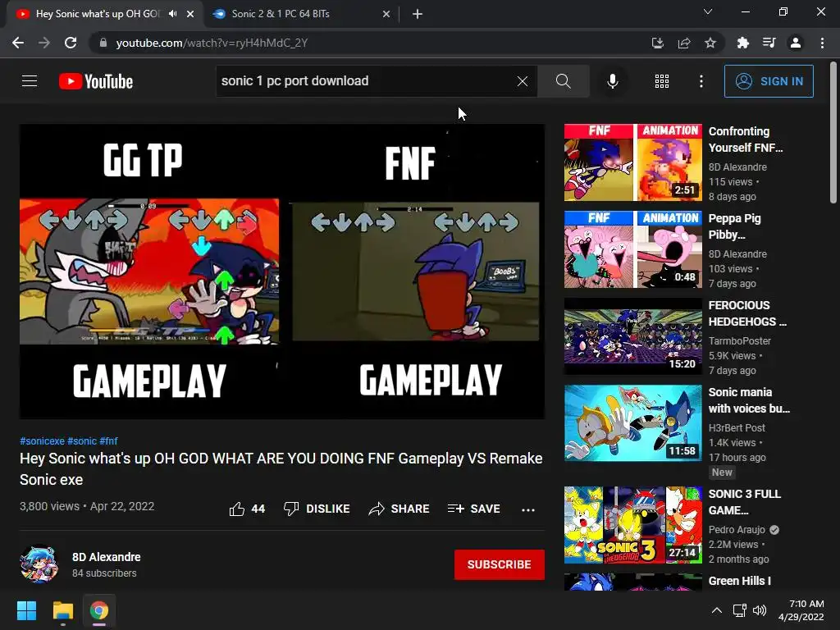Open the Windows Start menu
Image resolution: width=840 pixels, height=630 pixels.
tap(27, 610)
